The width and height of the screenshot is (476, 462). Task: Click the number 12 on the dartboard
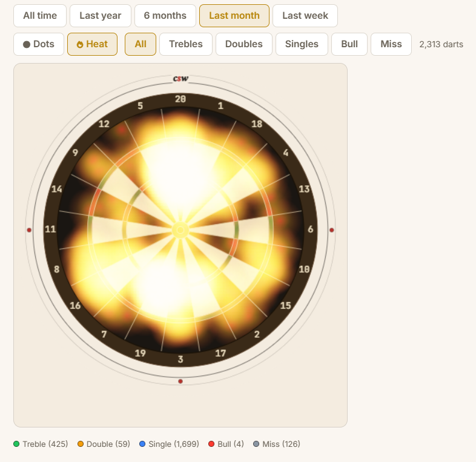pyautogui.click(x=104, y=124)
